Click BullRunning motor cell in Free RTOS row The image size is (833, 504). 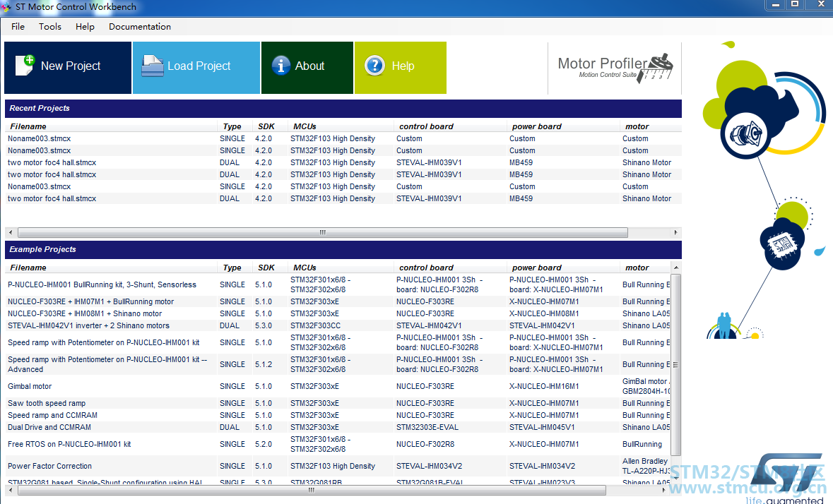(642, 444)
